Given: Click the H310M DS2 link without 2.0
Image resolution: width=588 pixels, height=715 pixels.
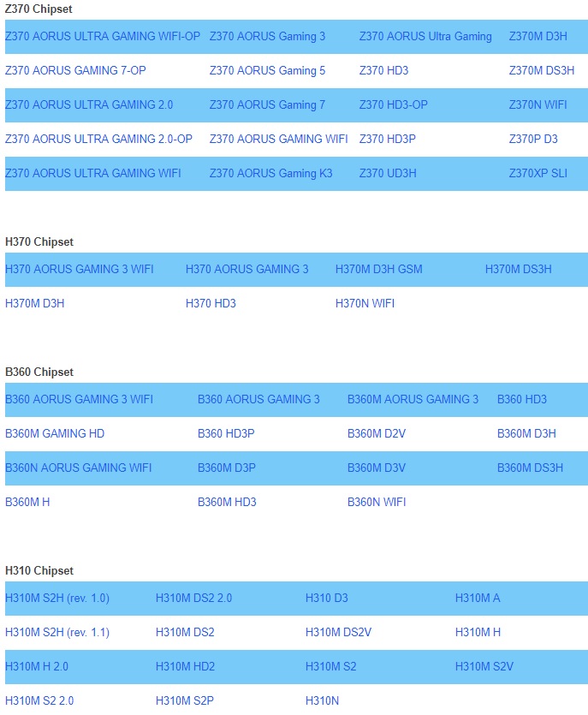Looking at the screenshot, I should pyautogui.click(x=185, y=633).
